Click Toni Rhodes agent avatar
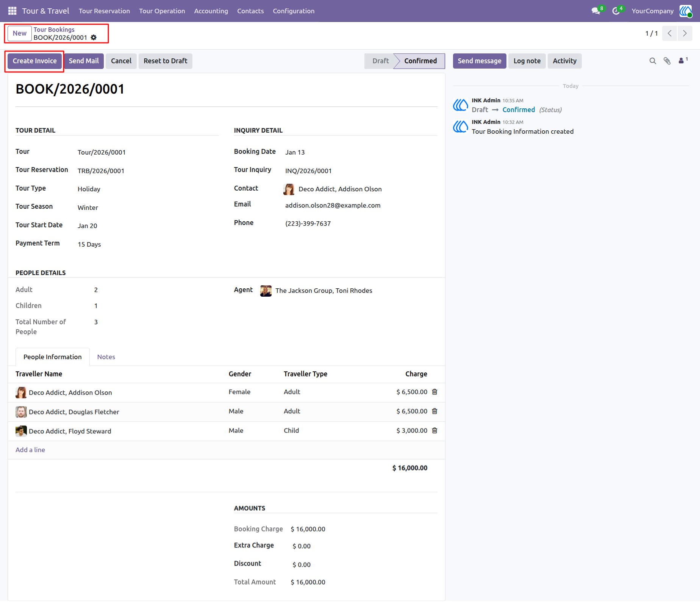 click(x=266, y=291)
